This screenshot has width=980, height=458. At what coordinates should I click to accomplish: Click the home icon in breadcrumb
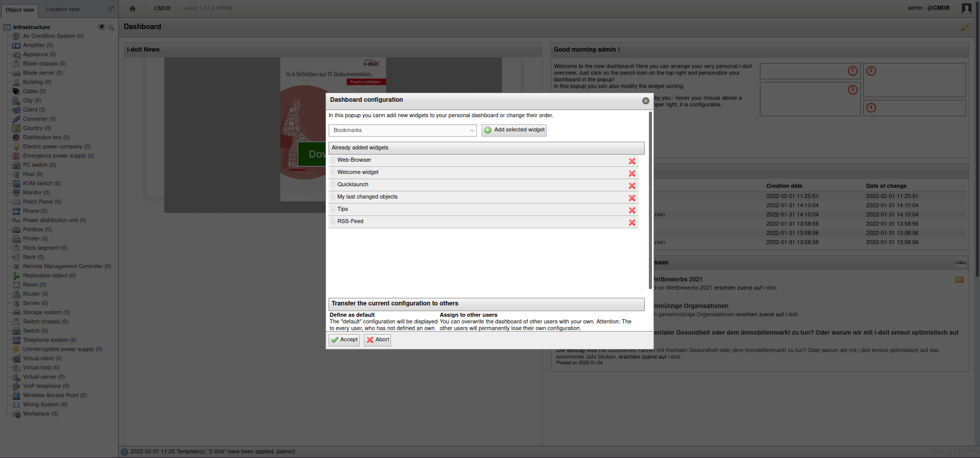pyautogui.click(x=133, y=8)
